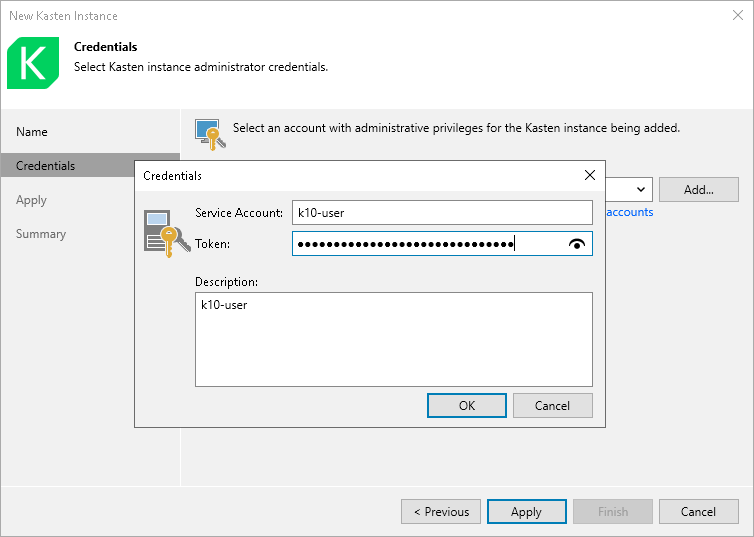Screen dimensions: 754x537
Task: Click the 'New Kasten Instance' window title
Action: (x=63, y=16)
